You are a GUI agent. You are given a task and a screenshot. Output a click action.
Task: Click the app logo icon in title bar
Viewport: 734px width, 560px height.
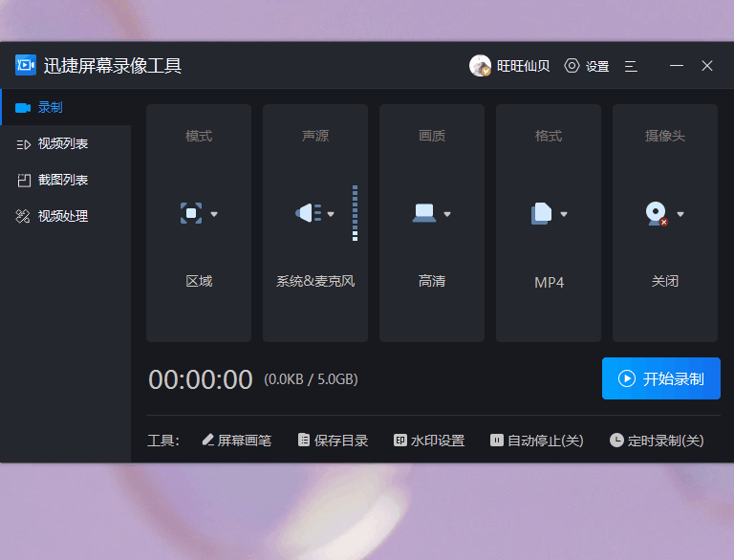coord(25,65)
